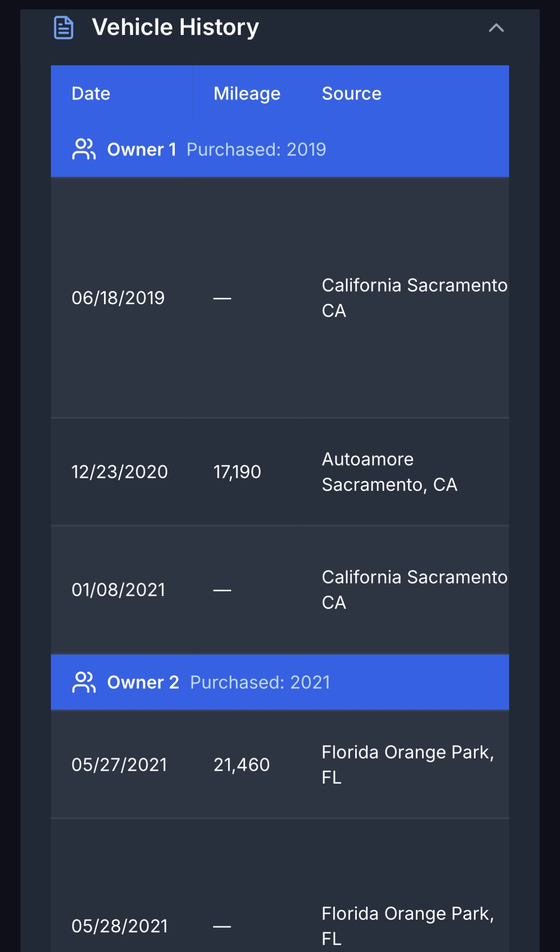Click the 01/08/2021 date entry
The width and height of the screenshot is (560, 952).
(x=118, y=590)
